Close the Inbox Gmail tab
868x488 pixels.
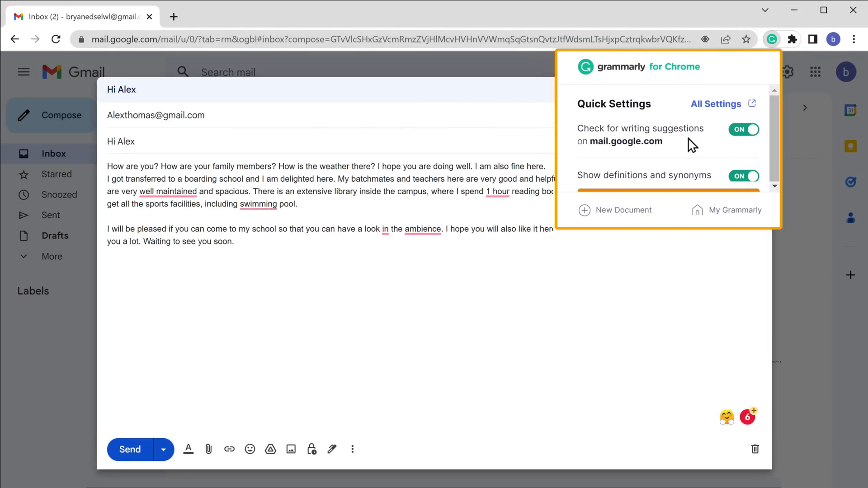pos(150,17)
